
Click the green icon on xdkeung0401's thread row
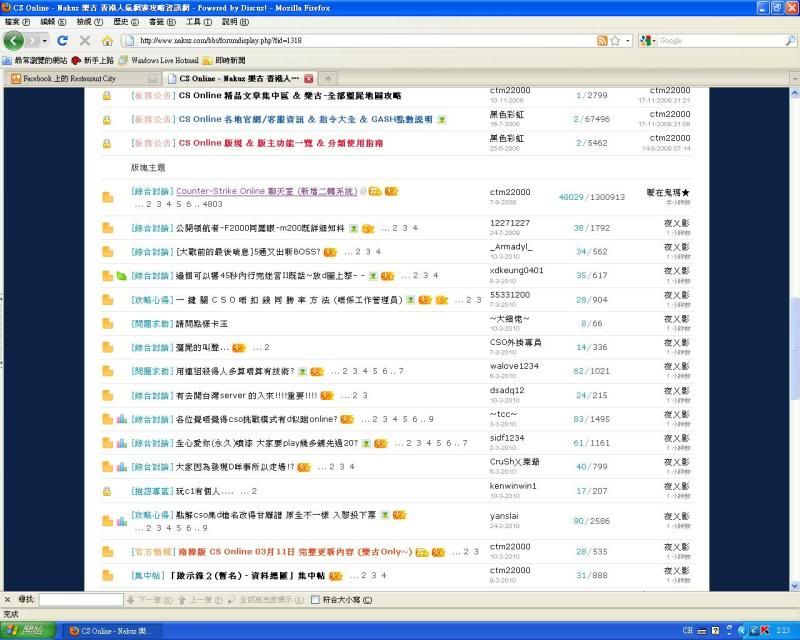[121, 276]
